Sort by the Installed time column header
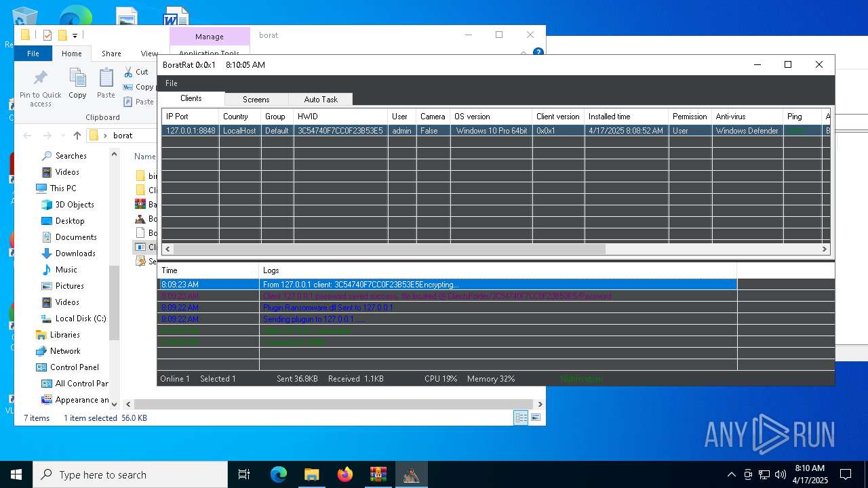The height and width of the screenshot is (488, 868). 627,117
